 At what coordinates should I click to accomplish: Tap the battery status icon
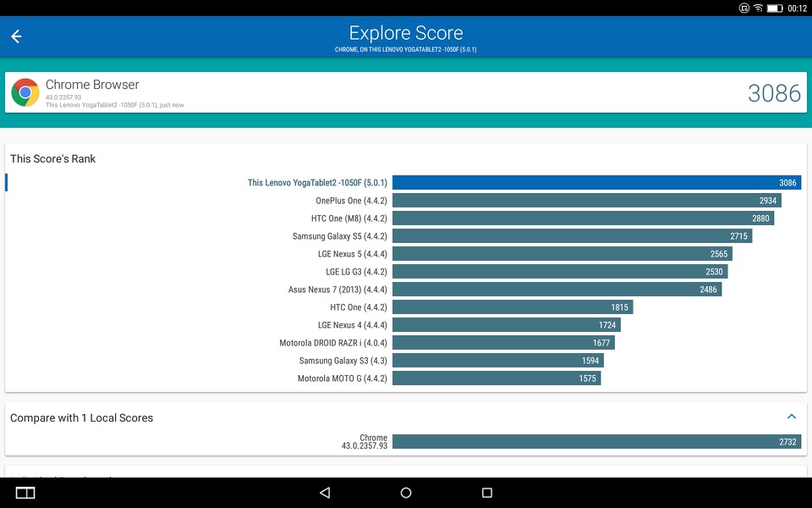pyautogui.click(x=775, y=8)
